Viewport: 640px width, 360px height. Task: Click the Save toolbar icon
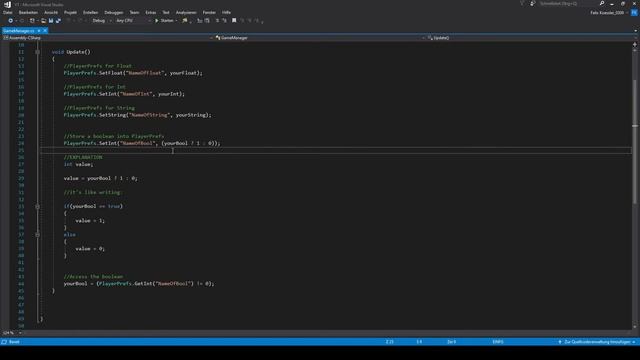click(51, 20)
